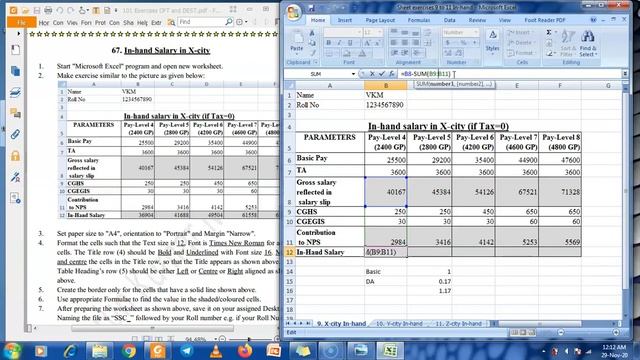Expand the Delete cells dropdown
This screenshot has height=360, width=640.
tap(534, 42)
